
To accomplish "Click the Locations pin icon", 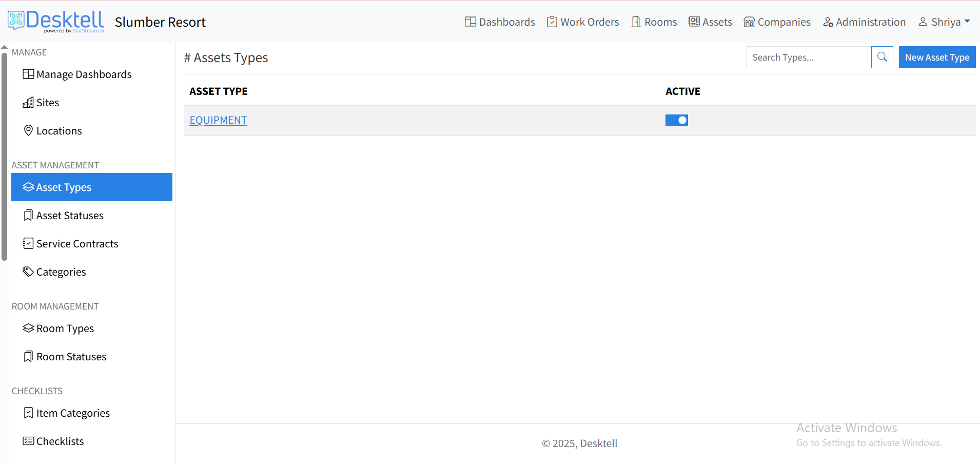I will click(x=29, y=130).
